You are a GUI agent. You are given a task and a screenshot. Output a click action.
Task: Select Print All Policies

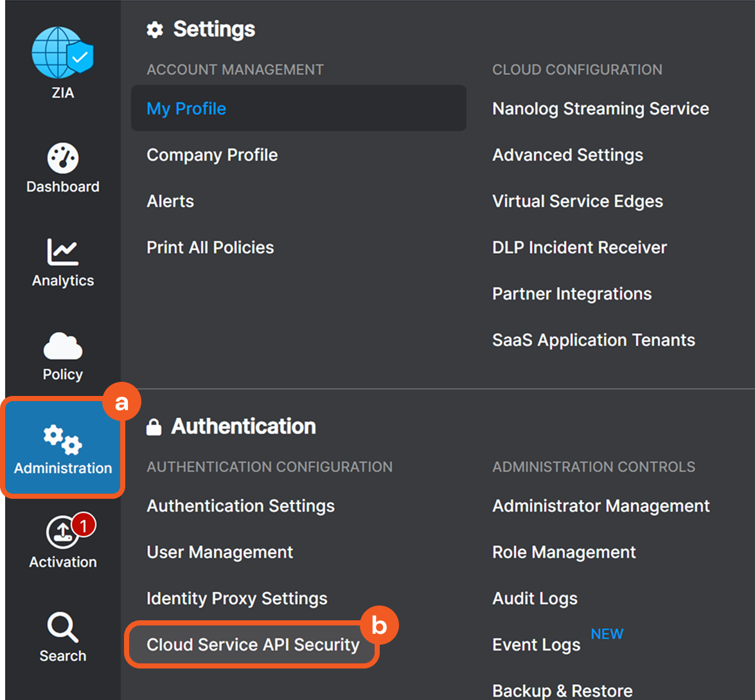(x=210, y=247)
